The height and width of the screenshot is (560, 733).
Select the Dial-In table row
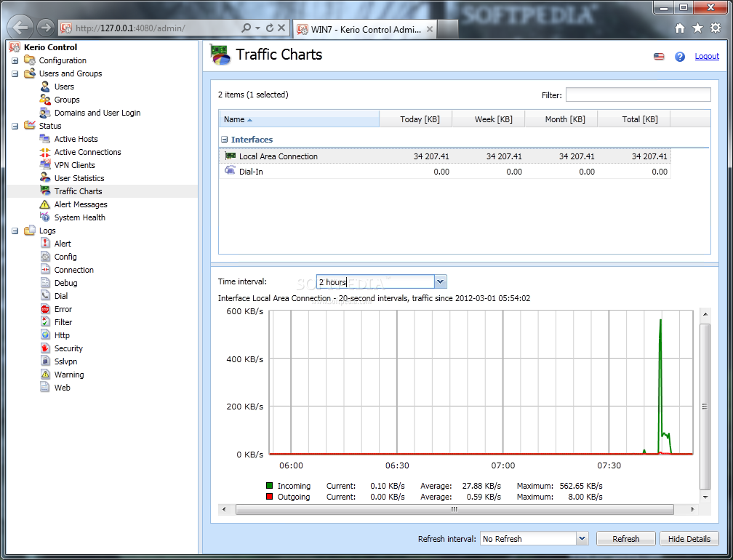pos(444,171)
